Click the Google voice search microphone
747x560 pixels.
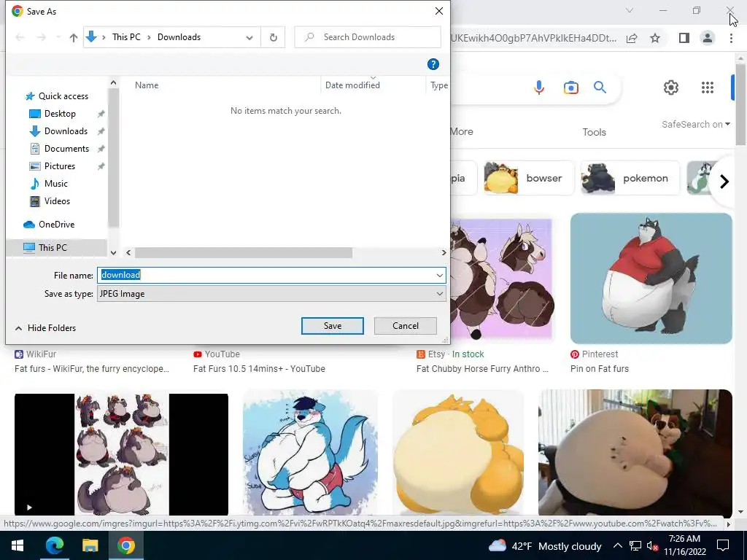point(539,87)
